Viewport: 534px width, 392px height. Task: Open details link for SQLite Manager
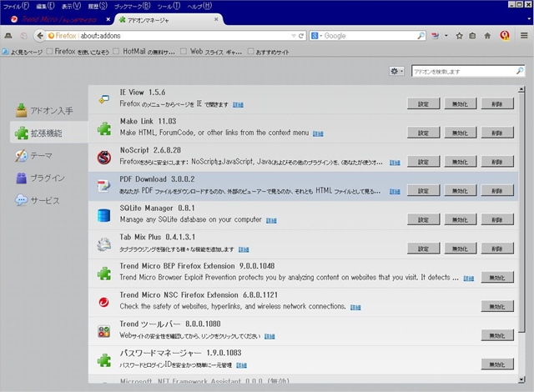(x=271, y=220)
